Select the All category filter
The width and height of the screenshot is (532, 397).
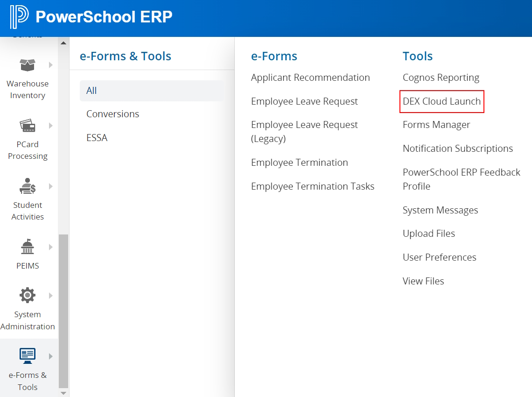point(91,91)
